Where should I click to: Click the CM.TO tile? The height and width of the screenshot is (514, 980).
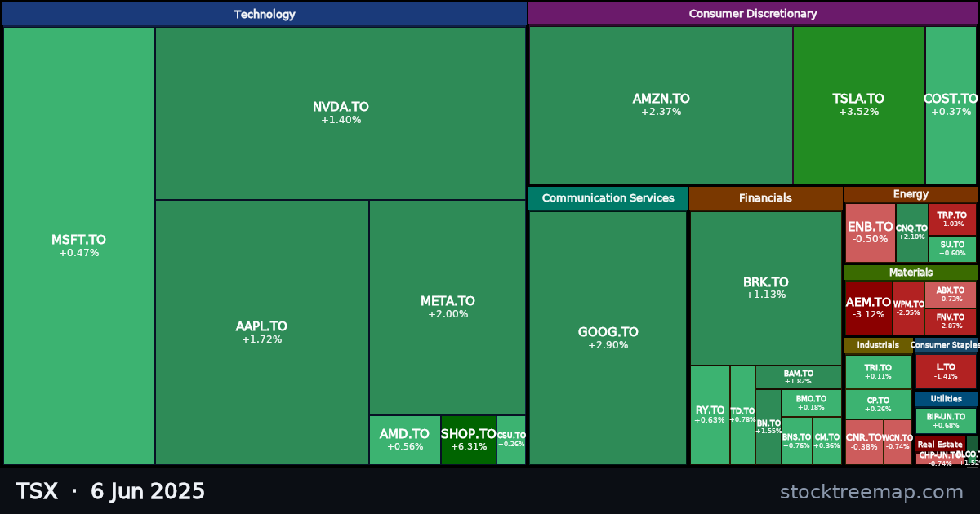point(827,441)
